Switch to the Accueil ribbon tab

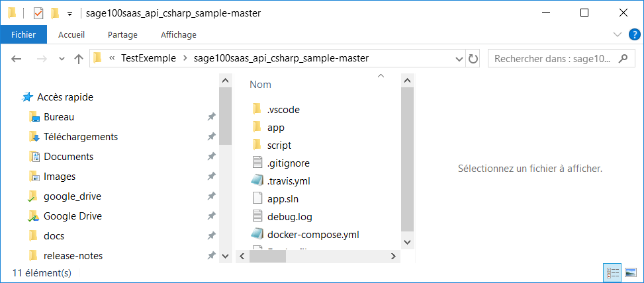pyautogui.click(x=71, y=35)
